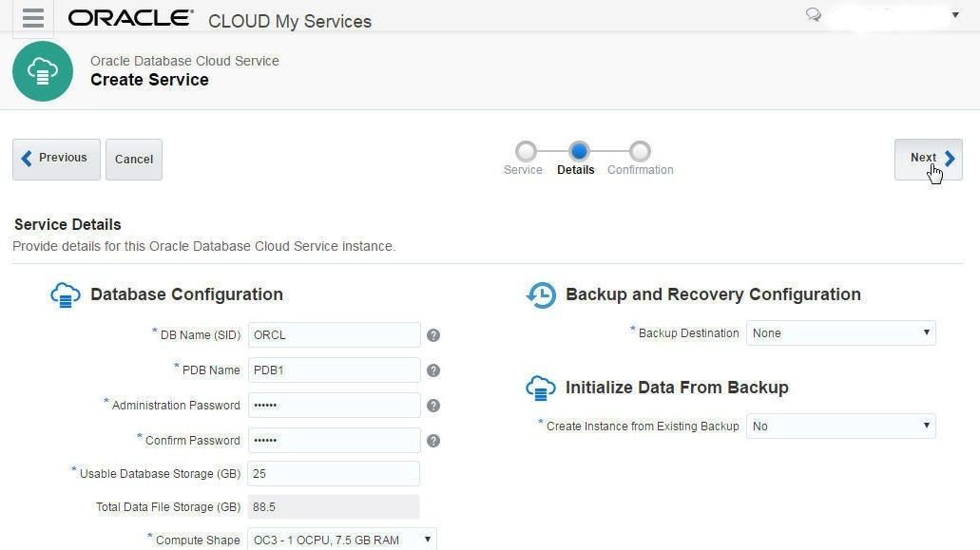
Task: Open Create Instance from Existing Backup dropdown
Action: (x=840, y=426)
